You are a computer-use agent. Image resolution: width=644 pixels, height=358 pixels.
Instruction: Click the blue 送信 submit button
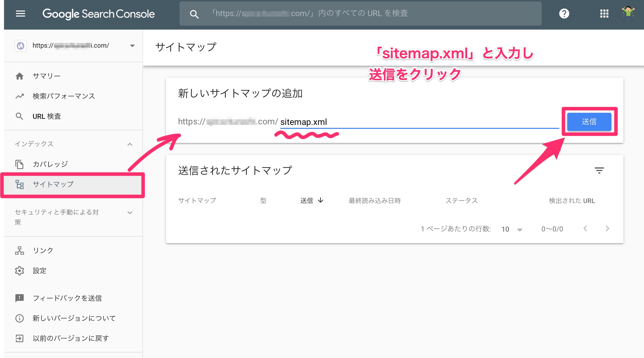coord(589,122)
